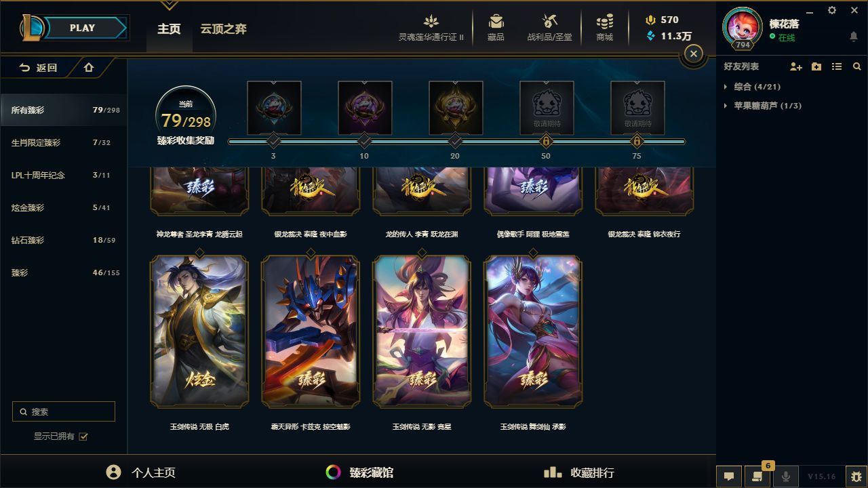
Task: Open chat bubble icon at bottom right
Action: tap(729, 476)
